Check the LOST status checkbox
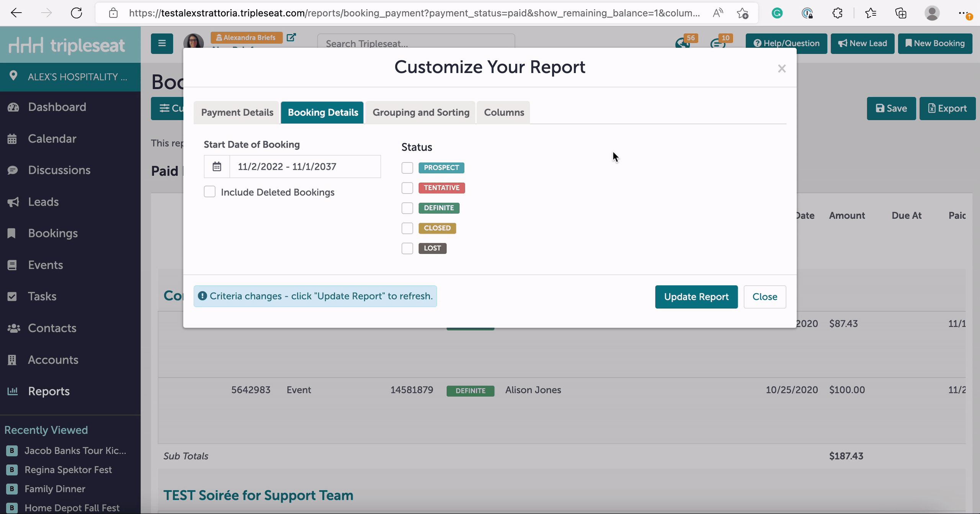980x514 pixels. 407,248
